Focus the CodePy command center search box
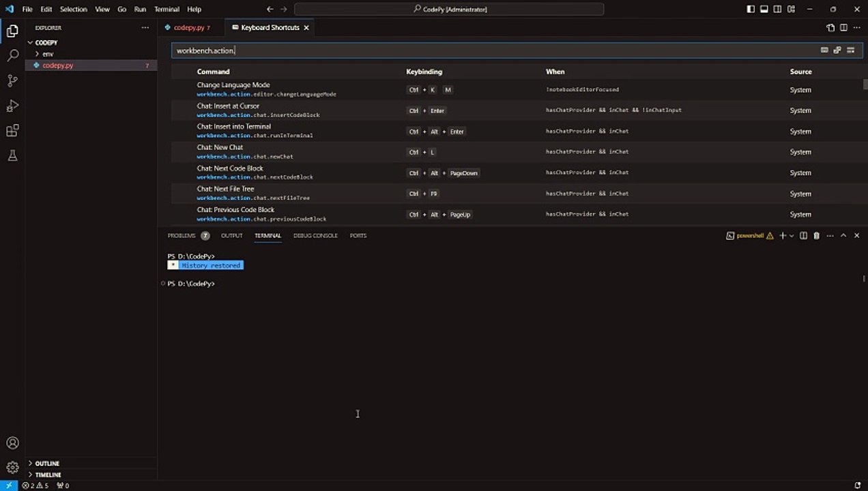The width and height of the screenshot is (868, 491). click(449, 9)
